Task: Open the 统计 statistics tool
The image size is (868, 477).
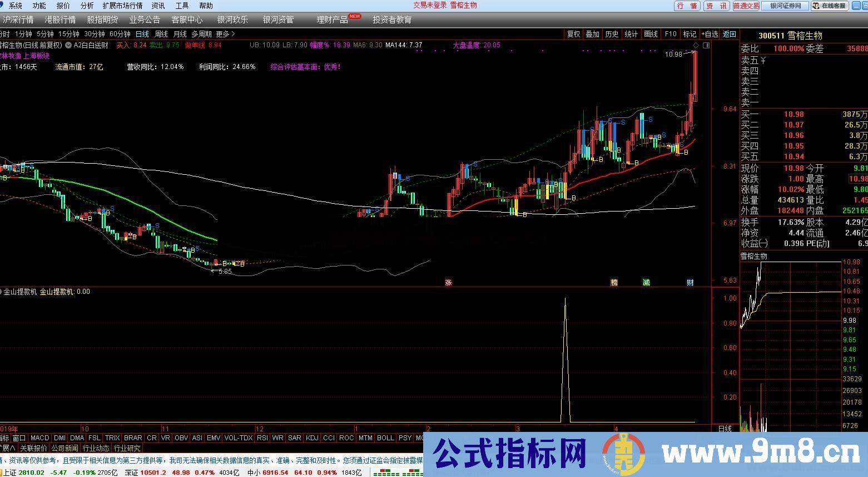Action: (x=631, y=34)
